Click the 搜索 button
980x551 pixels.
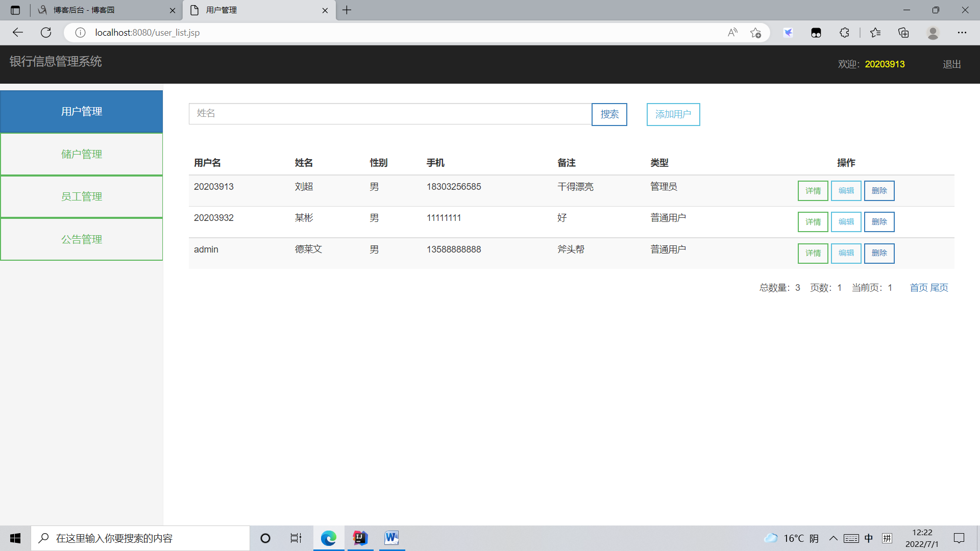coord(609,114)
